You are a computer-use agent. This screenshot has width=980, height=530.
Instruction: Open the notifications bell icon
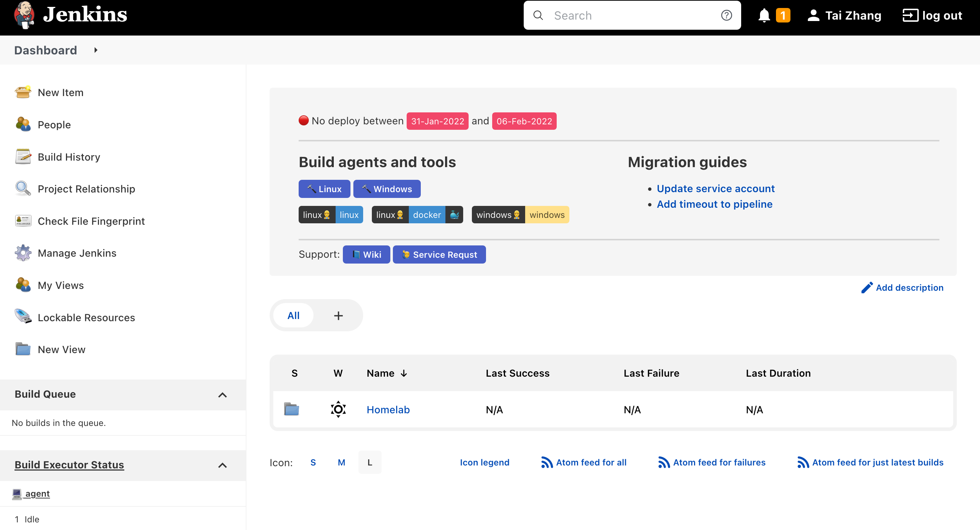pos(764,16)
